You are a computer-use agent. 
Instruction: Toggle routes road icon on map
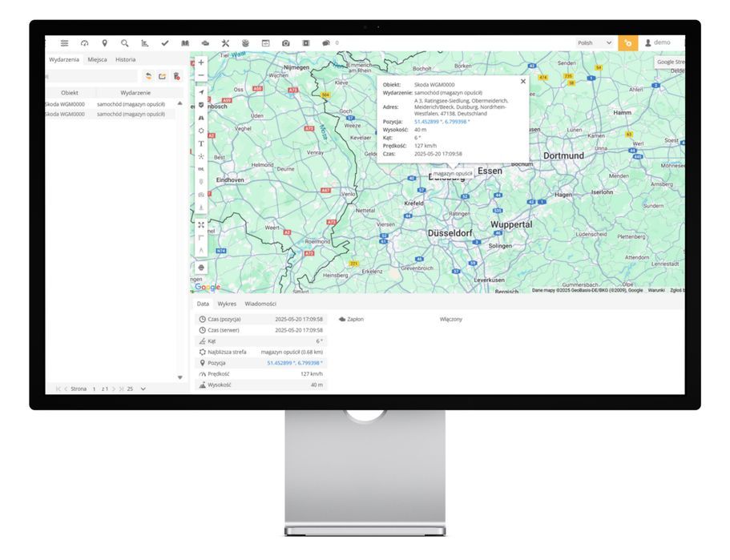pos(201,119)
